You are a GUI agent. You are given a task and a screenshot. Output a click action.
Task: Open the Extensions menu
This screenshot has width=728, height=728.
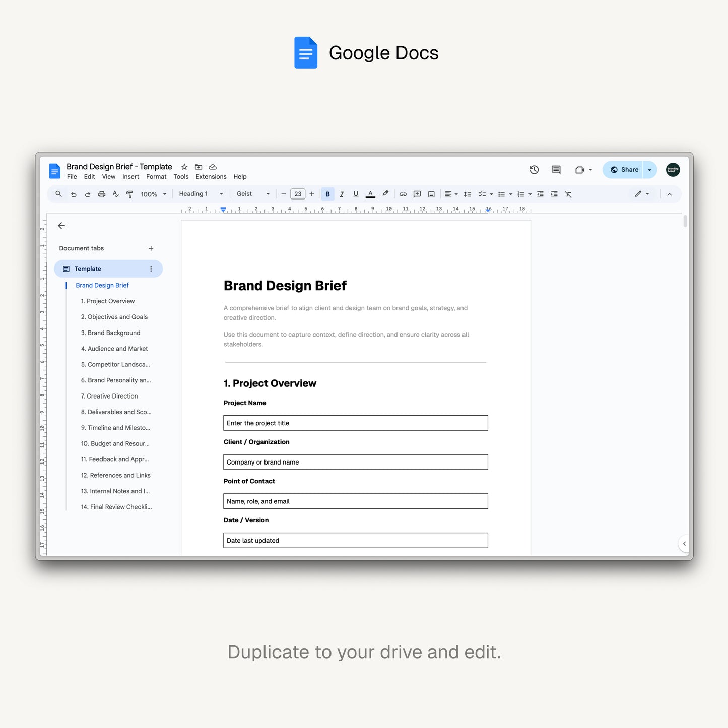click(x=211, y=177)
